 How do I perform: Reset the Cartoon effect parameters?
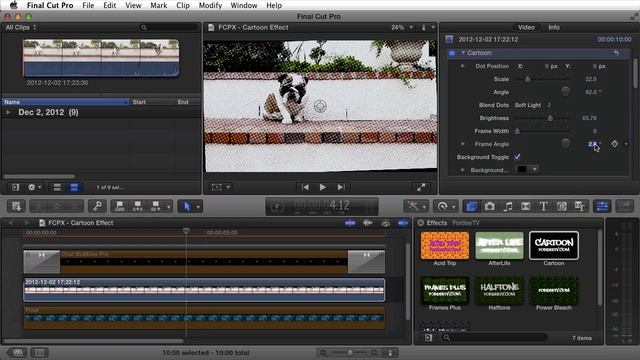coord(616,53)
